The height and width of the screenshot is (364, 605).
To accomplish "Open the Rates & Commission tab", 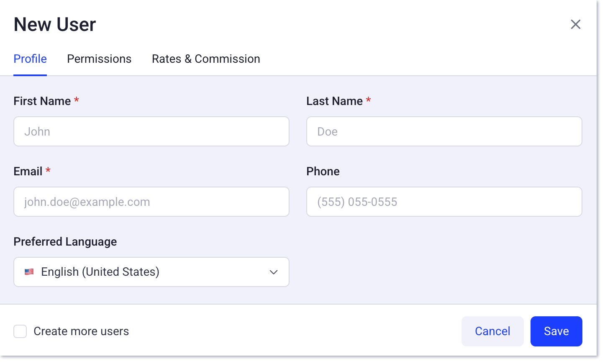I will pyautogui.click(x=206, y=59).
